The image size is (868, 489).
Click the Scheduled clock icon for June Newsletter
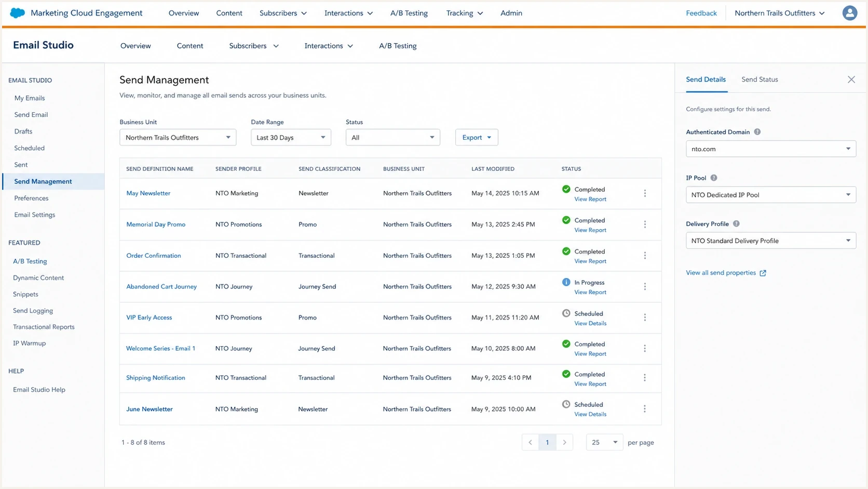566,404
